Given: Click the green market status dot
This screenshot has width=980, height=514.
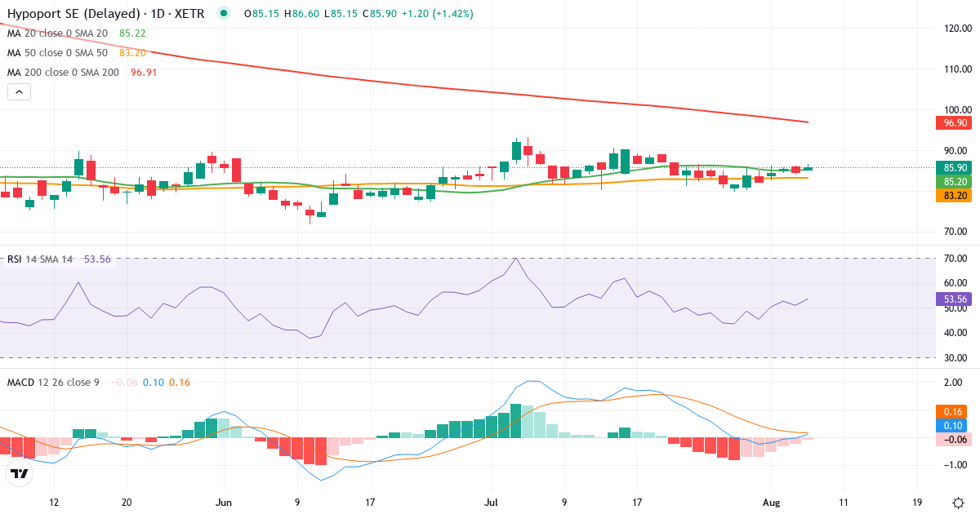Looking at the screenshot, I should (x=224, y=14).
